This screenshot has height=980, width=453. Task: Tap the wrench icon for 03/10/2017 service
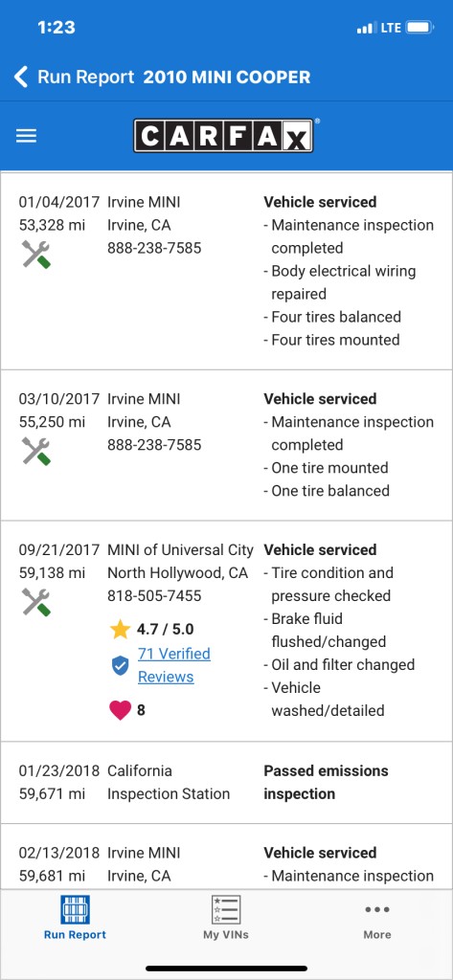click(x=36, y=452)
